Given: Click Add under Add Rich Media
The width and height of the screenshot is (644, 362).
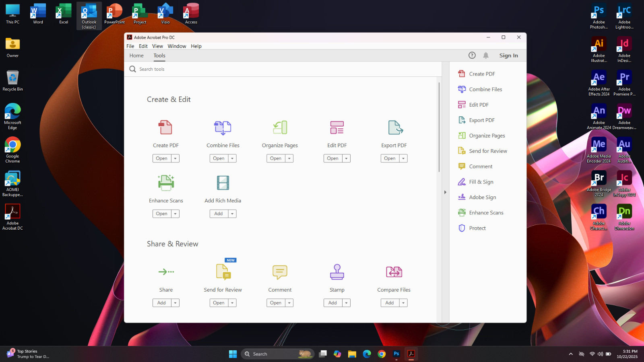Looking at the screenshot, I should pos(219,214).
